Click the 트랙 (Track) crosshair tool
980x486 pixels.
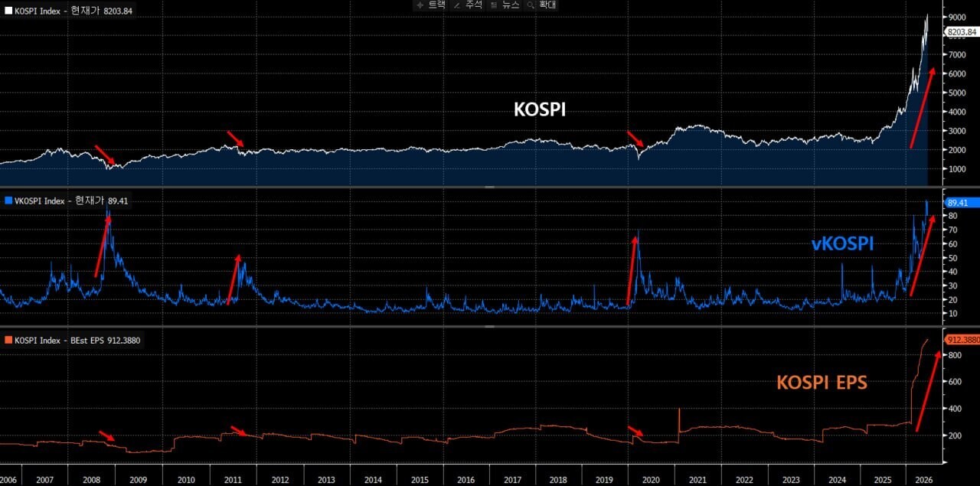point(430,5)
